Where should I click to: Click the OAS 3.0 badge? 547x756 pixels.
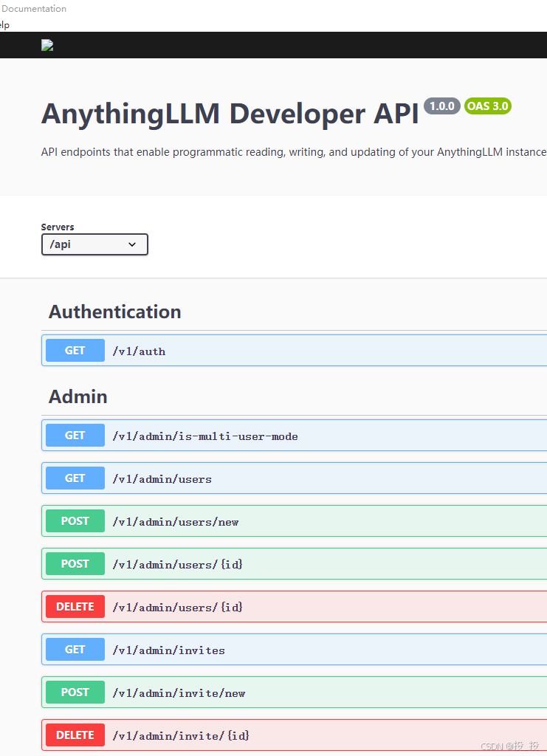tap(488, 106)
